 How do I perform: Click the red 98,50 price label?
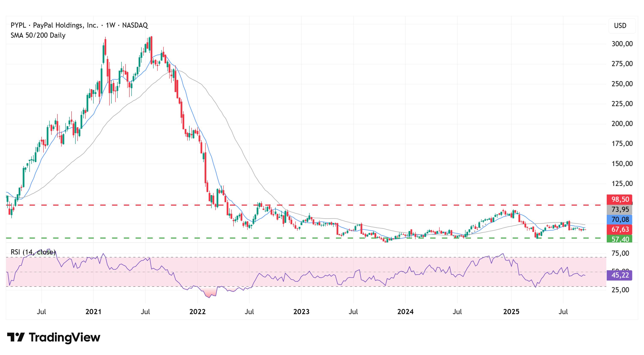click(x=619, y=199)
